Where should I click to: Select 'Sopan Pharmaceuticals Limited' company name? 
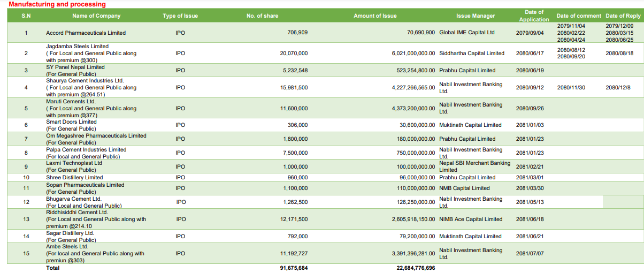point(85,185)
